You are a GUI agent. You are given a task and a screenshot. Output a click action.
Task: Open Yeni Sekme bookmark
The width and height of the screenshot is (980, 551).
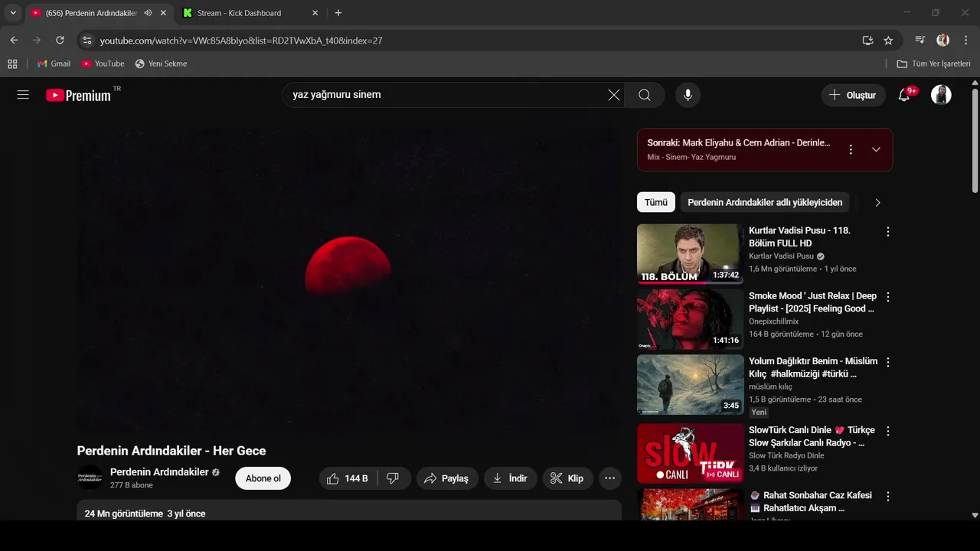[x=161, y=64]
